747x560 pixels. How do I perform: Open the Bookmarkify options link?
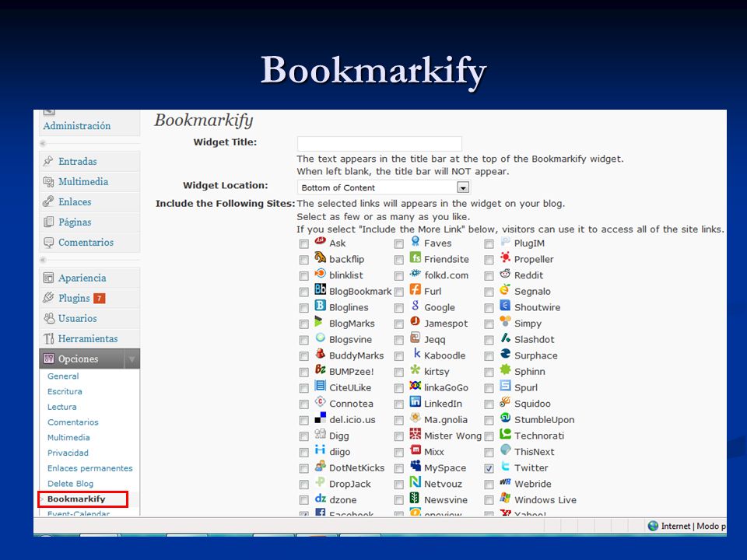tap(76, 499)
